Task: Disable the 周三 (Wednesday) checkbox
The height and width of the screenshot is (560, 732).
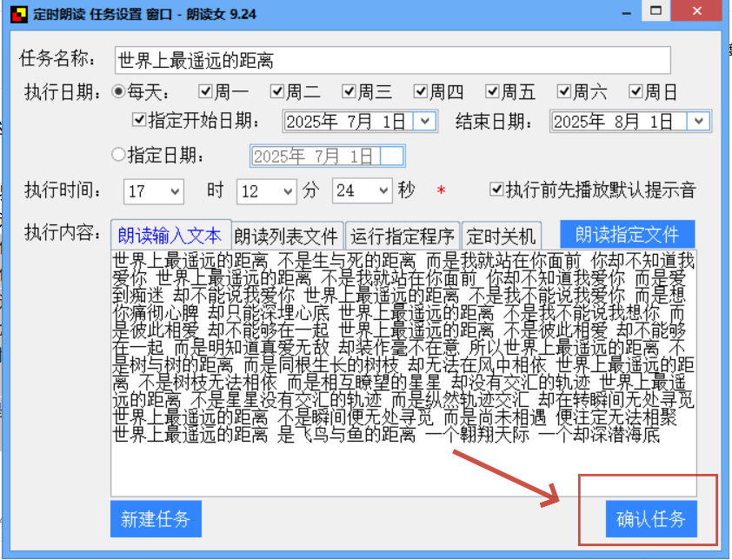Action: tap(349, 91)
